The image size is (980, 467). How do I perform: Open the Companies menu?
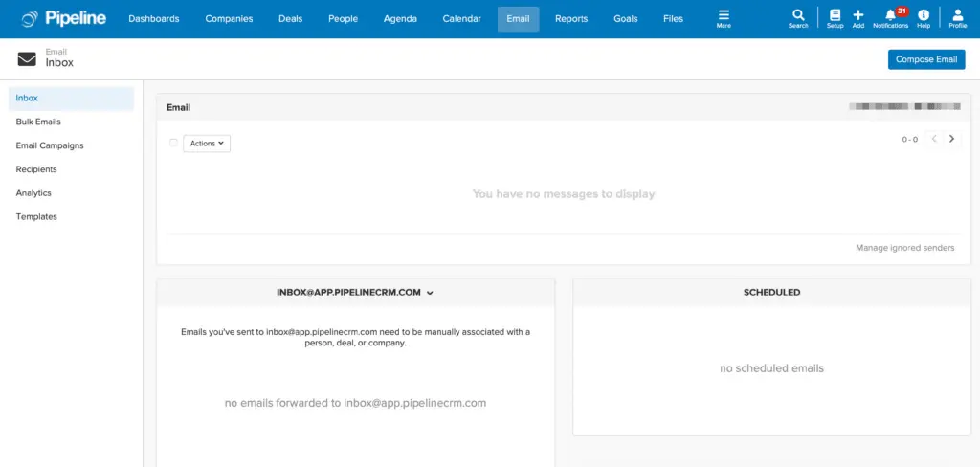click(229, 19)
